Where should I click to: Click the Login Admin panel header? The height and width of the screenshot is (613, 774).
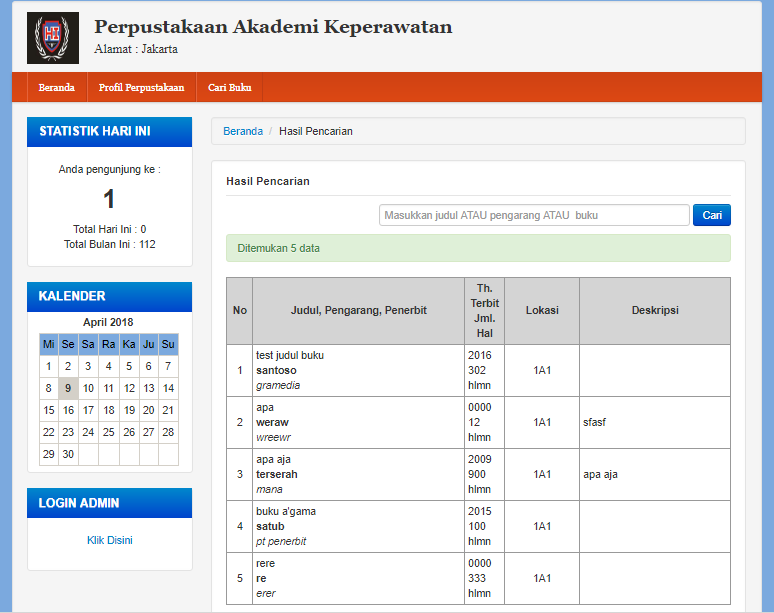109,502
